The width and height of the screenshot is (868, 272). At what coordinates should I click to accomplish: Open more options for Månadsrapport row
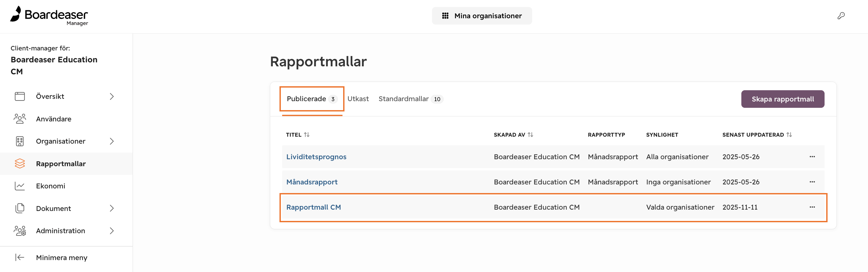(812, 182)
